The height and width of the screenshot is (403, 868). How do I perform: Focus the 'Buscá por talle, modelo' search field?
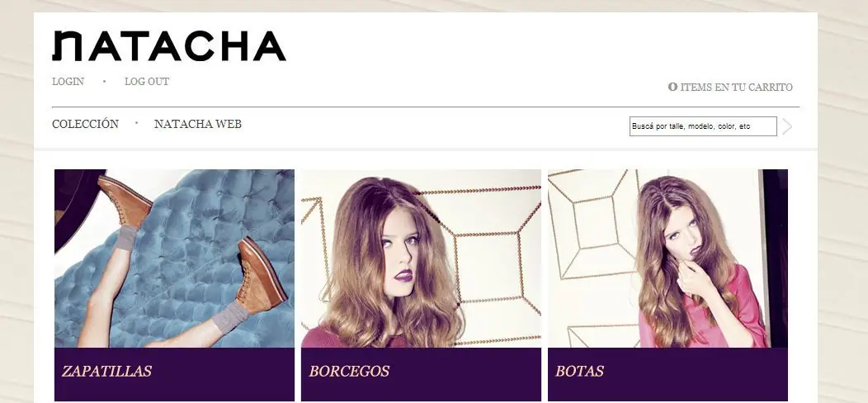click(703, 126)
